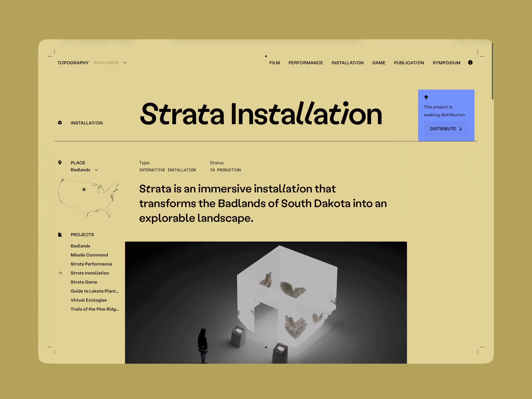Image resolution: width=532 pixels, height=399 pixels.
Task: Click the lightbulb icon in the blue distribution card
Action: pyautogui.click(x=426, y=97)
